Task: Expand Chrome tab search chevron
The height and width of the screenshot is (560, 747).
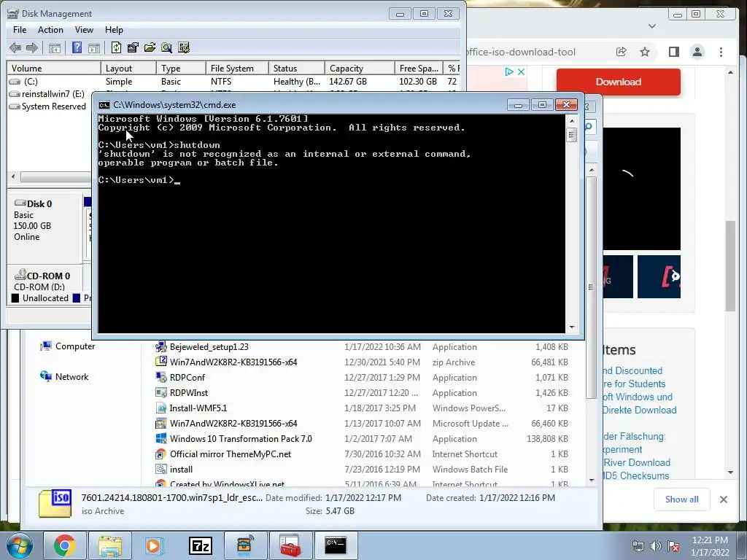Action: pyautogui.click(x=652, y=26)
